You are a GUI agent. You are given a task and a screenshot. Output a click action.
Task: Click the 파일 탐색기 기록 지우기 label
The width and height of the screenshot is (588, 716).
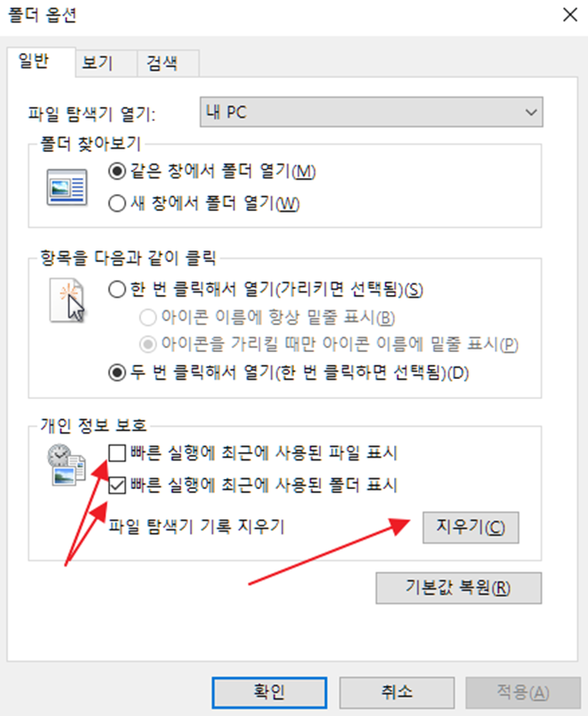click(197, 527)
